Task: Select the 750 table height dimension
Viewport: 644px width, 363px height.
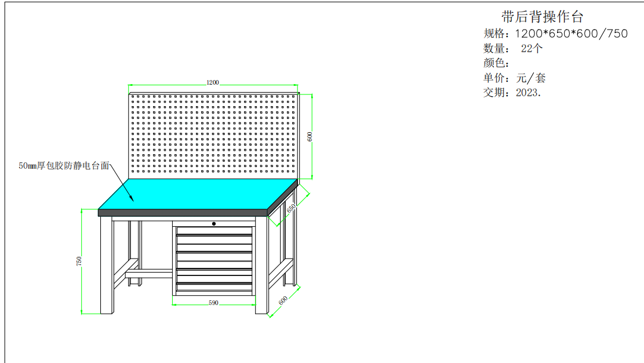Action: coord(79,261)
